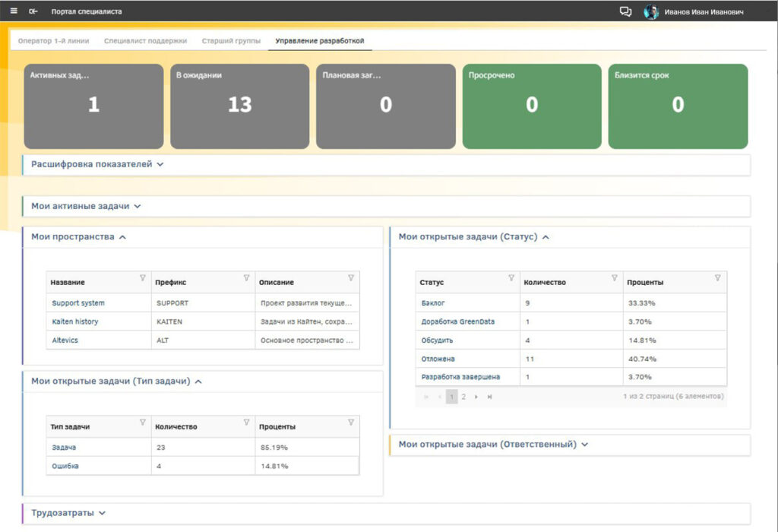Open the hamburger main menu
Screen dimensions: 778x532
[x=14, y=11]
